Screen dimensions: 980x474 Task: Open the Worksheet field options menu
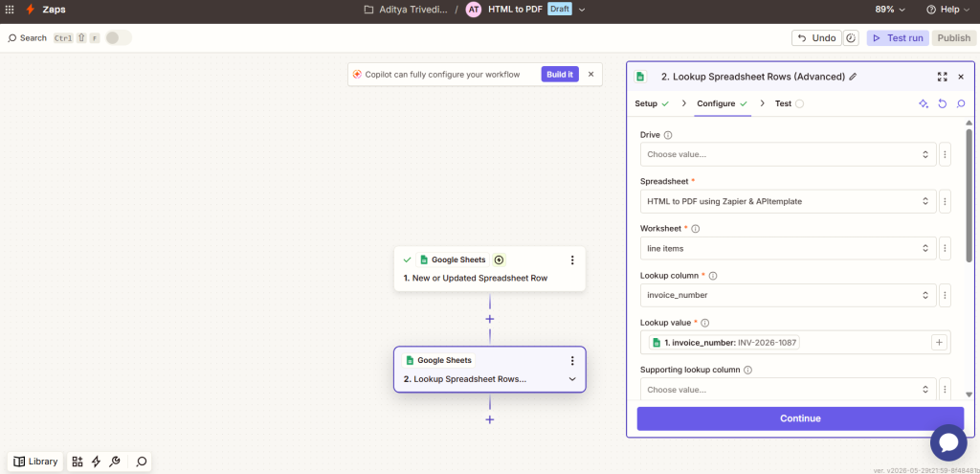945,248
